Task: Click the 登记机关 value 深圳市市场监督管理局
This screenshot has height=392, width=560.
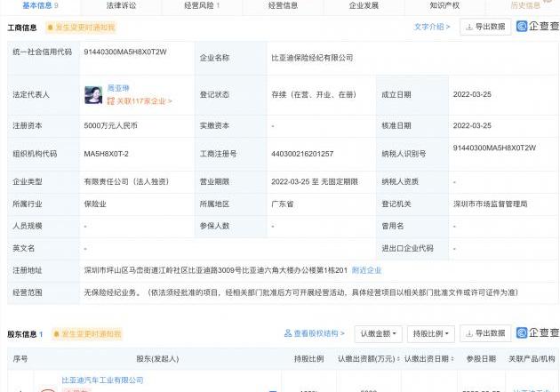Action: pyautogui.click(x=490, y=204)
